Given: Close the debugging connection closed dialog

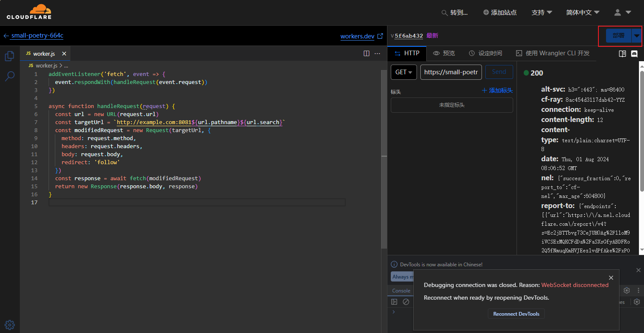Looking at the screenshot, I should [611, 277].
